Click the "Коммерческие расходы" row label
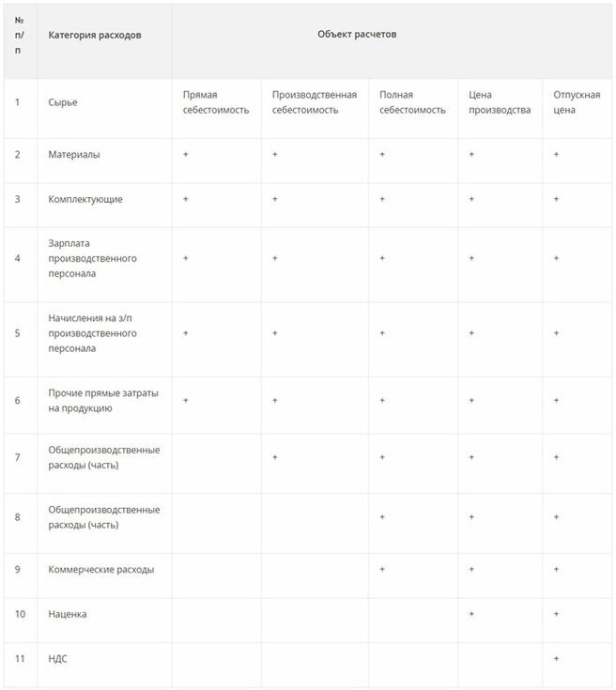616x690 pixels. [101, 570]
